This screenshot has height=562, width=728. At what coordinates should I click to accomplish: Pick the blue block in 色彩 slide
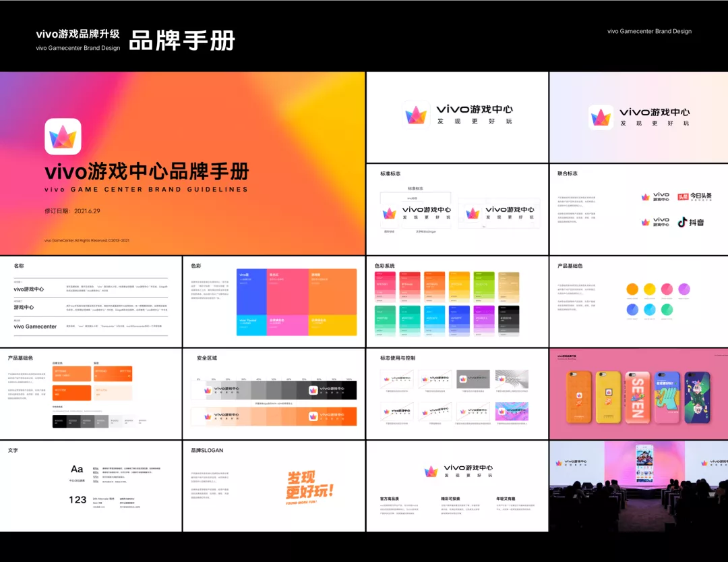(x=251, y=292)
